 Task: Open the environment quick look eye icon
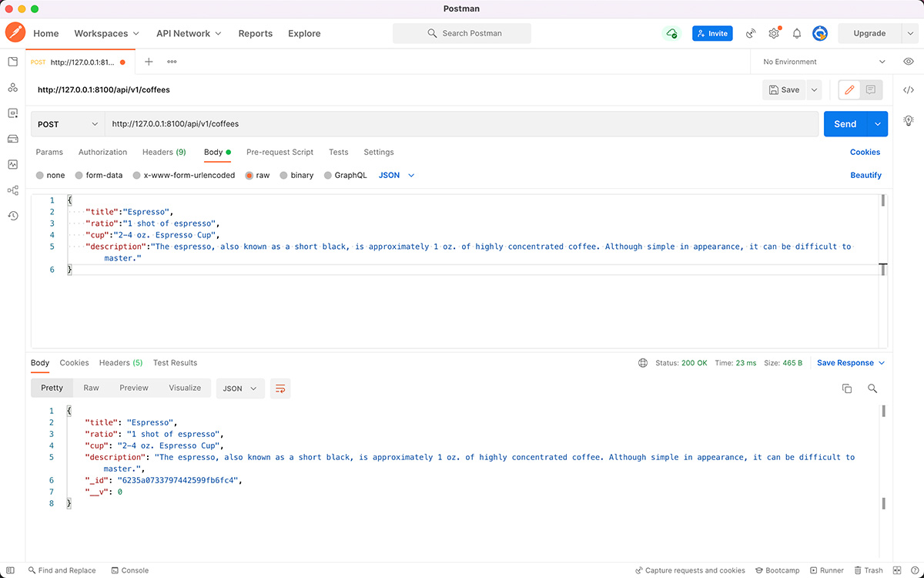(909, 62)
